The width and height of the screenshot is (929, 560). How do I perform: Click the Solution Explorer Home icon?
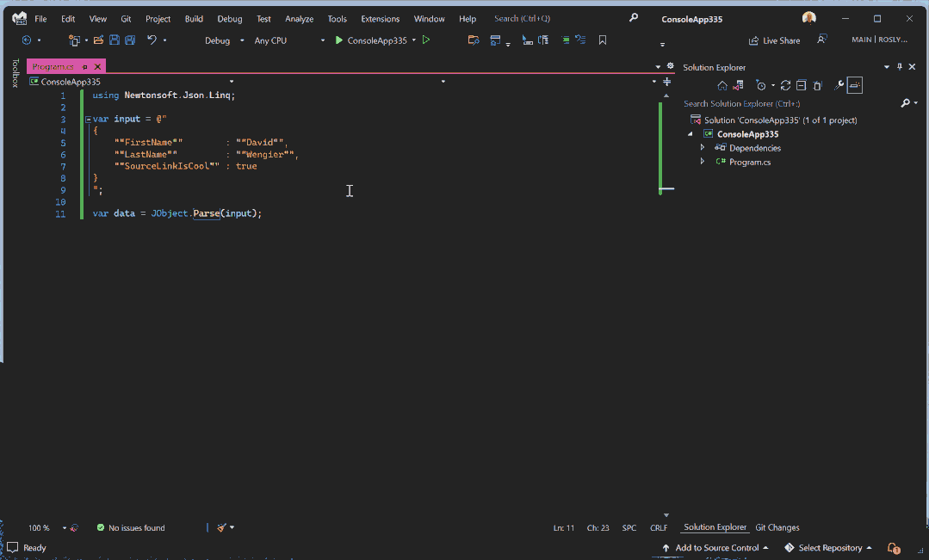pos(722,86)
